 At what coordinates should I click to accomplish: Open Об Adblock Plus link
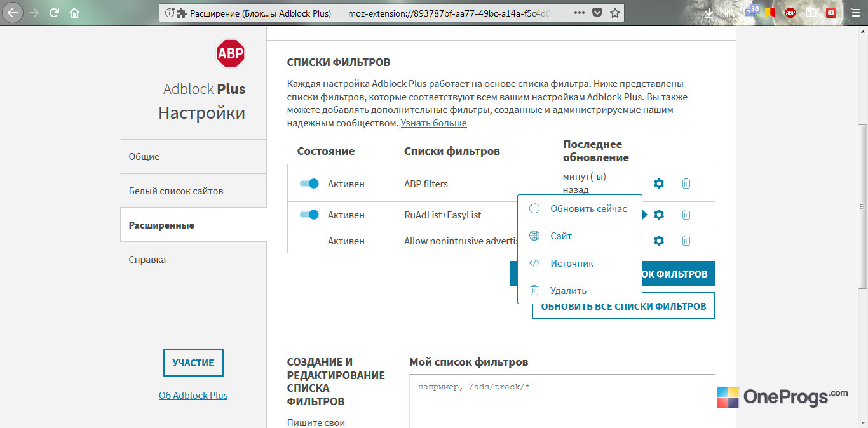point(193,395)
